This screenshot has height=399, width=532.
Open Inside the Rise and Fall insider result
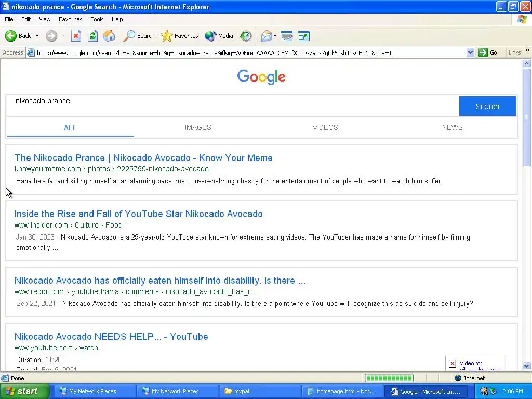138,214
